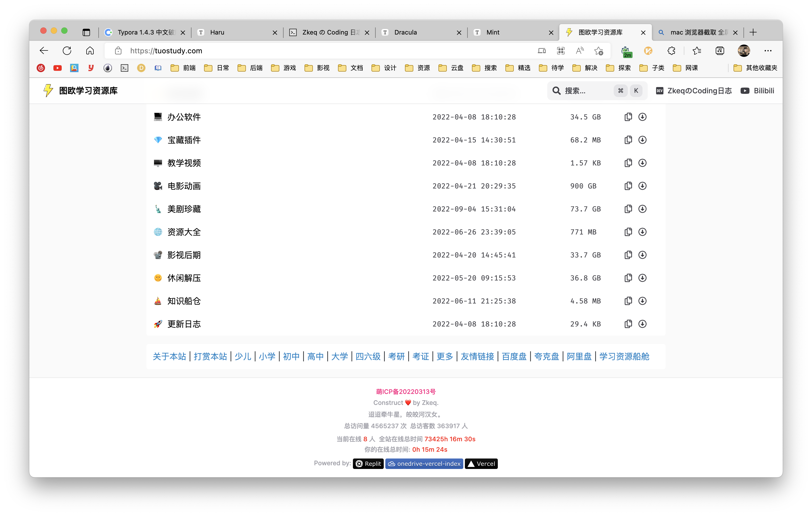This screenshot has width=812, height=516.
Task: Click download icon for 更新日志
Action: [x=642, y=324]
